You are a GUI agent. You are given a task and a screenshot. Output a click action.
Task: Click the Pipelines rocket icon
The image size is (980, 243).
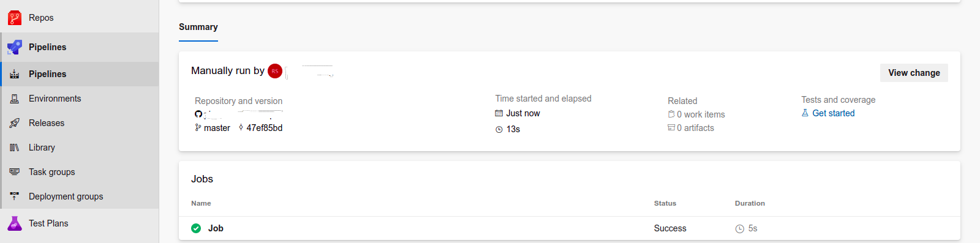coord(15,47)
